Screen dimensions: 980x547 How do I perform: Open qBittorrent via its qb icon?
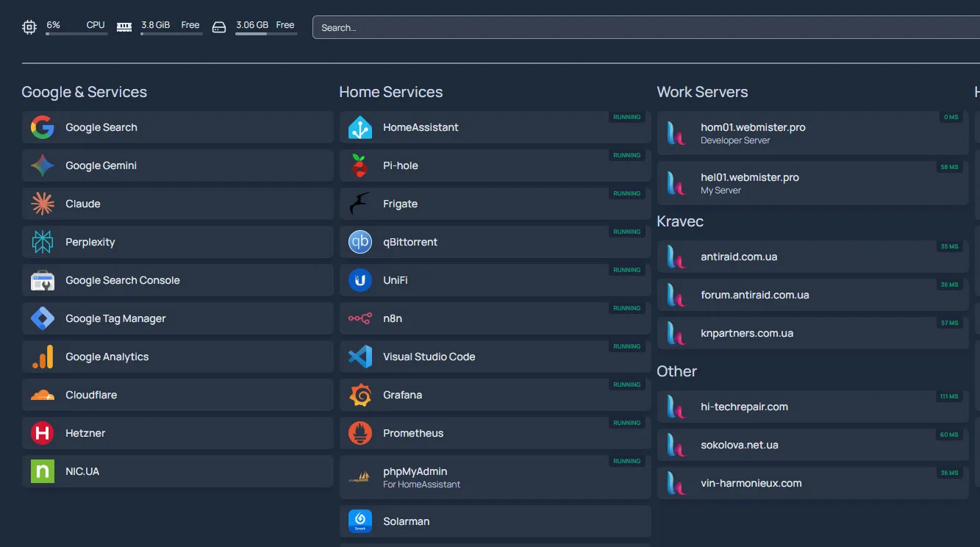pyautogui.click(x=360, y=242)
